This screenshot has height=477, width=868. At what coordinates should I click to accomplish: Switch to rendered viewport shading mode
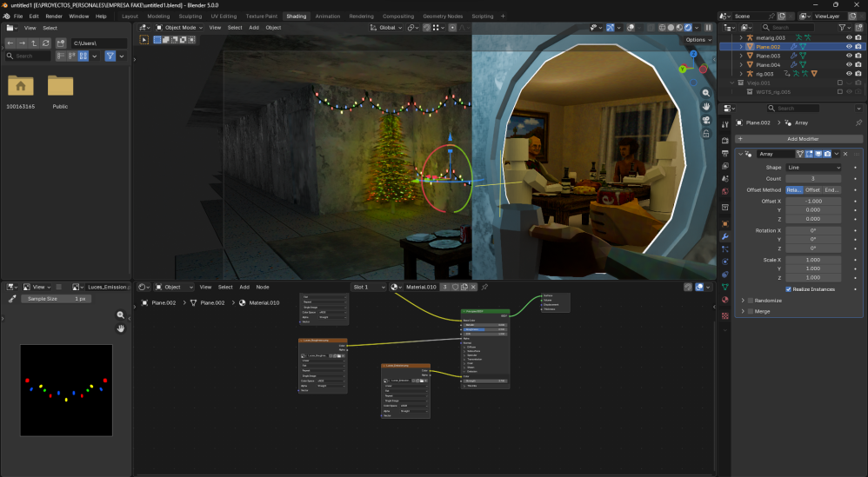point(688,27)
